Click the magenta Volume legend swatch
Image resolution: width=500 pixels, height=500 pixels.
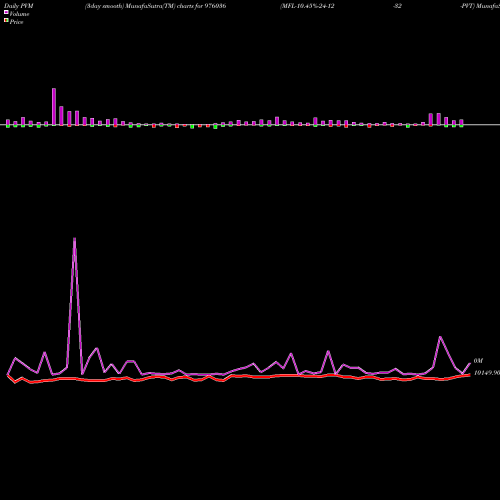click(6, 12)
